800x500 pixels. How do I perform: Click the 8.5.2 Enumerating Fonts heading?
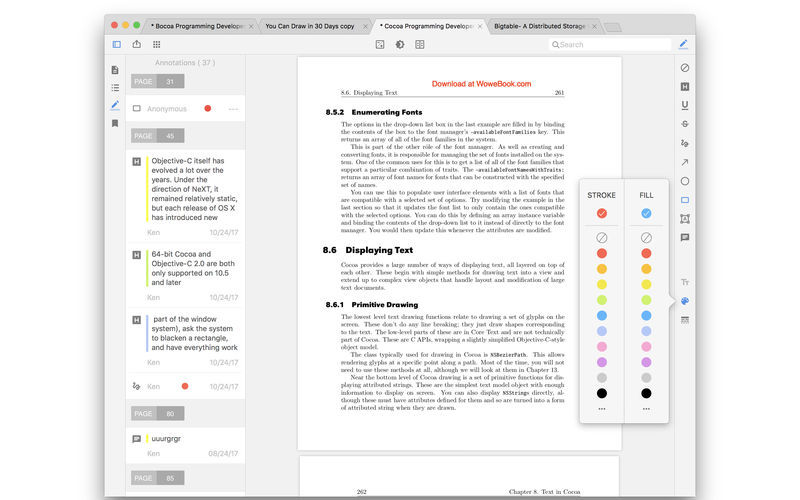coord(374,112)
